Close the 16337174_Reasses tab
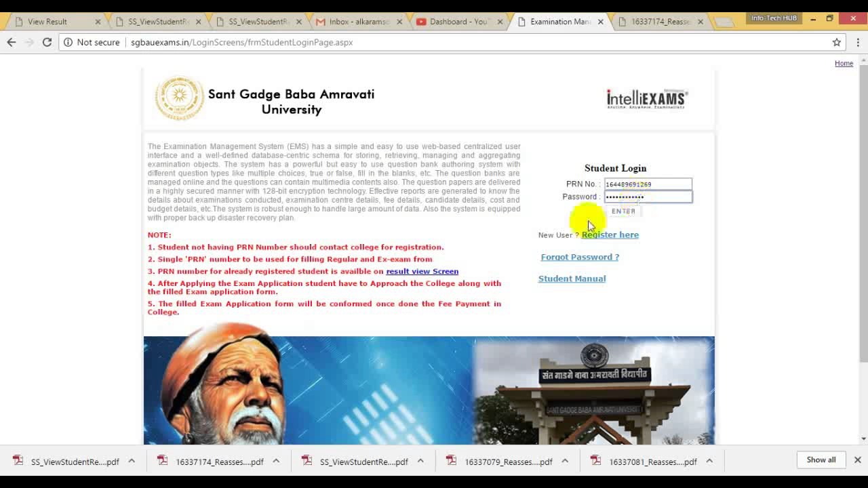This screenshot has height=488, width=868. point(701,22)
